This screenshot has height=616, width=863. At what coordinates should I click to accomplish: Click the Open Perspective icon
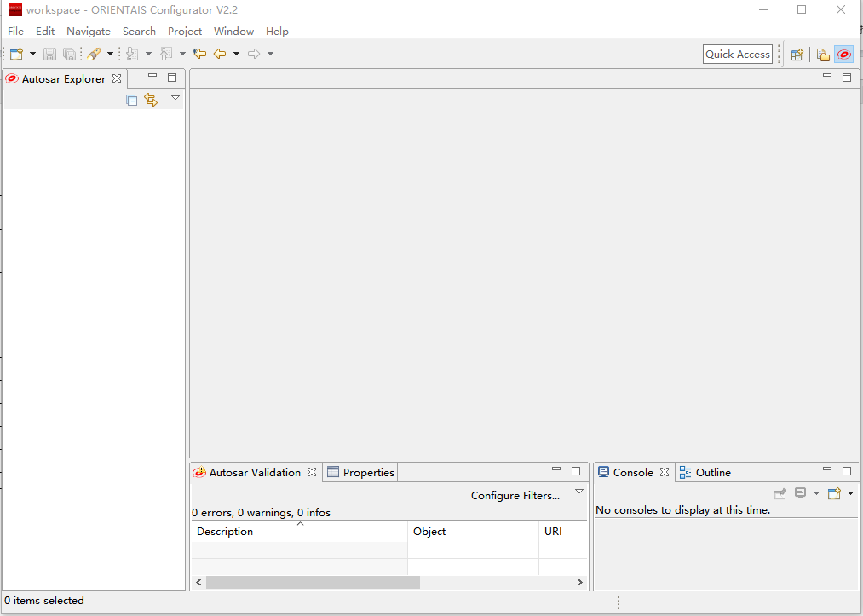coord(797,55)
